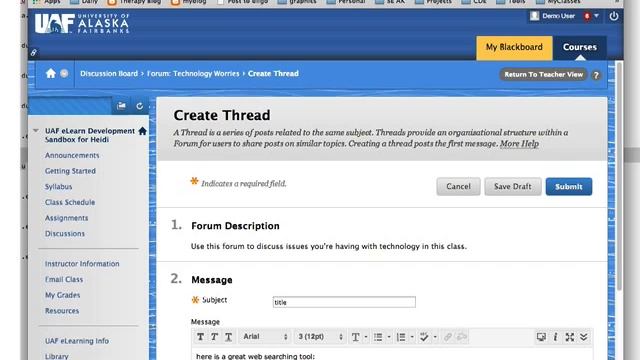Click the remove link icon in editor
640x360 pixels.
click(x=462, y=337)
